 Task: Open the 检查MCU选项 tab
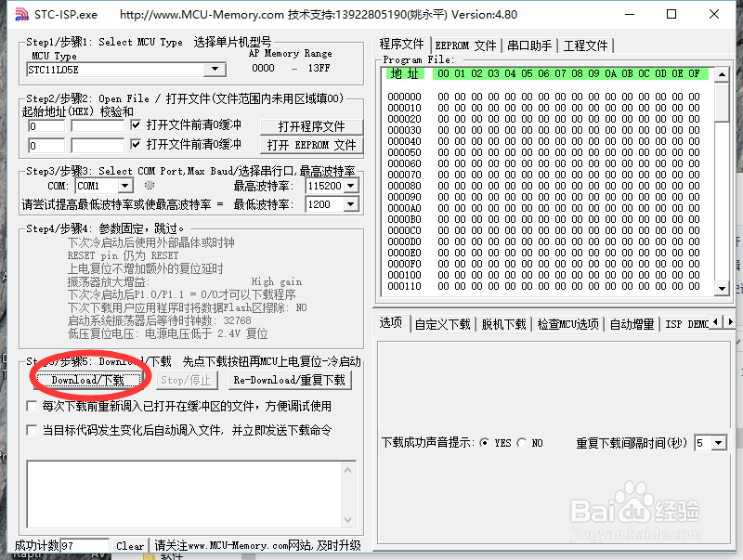tap(567, 324)
